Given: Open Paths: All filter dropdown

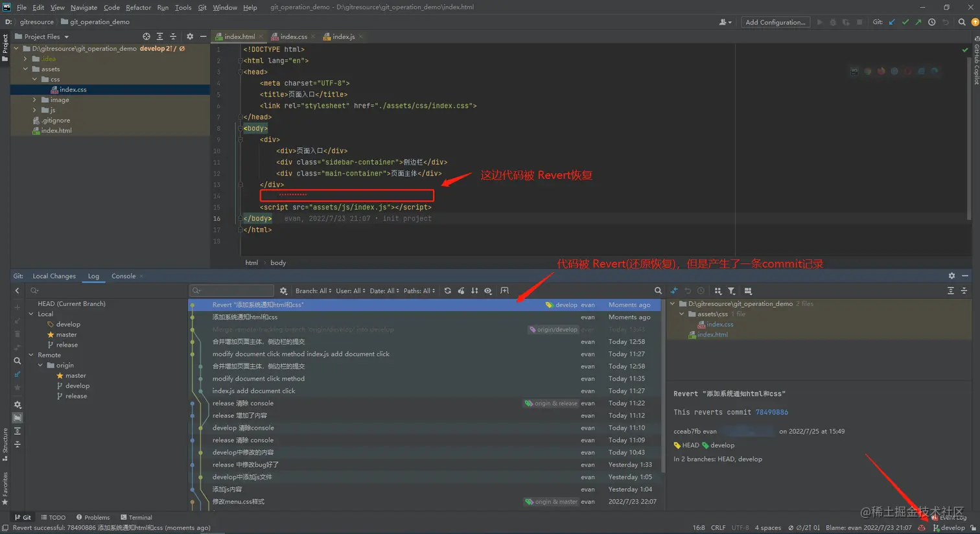Looking at the screenshot, I should point(419,291).
